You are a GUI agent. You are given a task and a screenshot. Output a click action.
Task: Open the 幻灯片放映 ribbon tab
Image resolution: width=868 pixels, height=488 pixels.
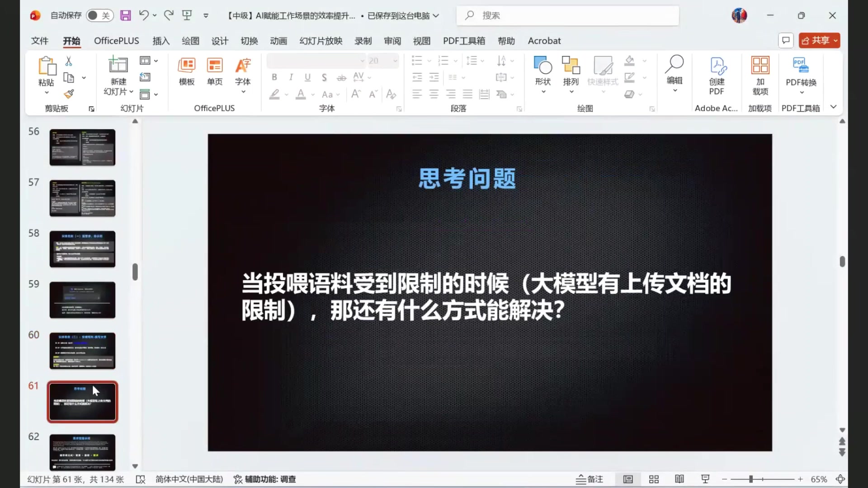click(321, 41)
